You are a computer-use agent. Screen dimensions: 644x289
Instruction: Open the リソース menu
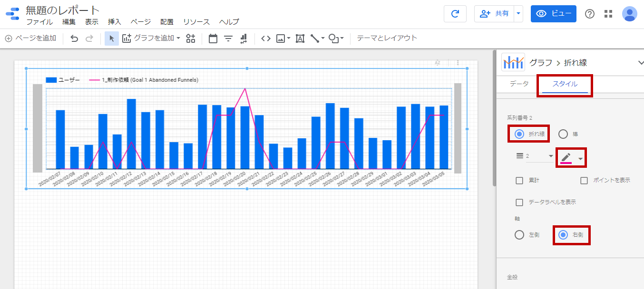click(x=196, y=22)
